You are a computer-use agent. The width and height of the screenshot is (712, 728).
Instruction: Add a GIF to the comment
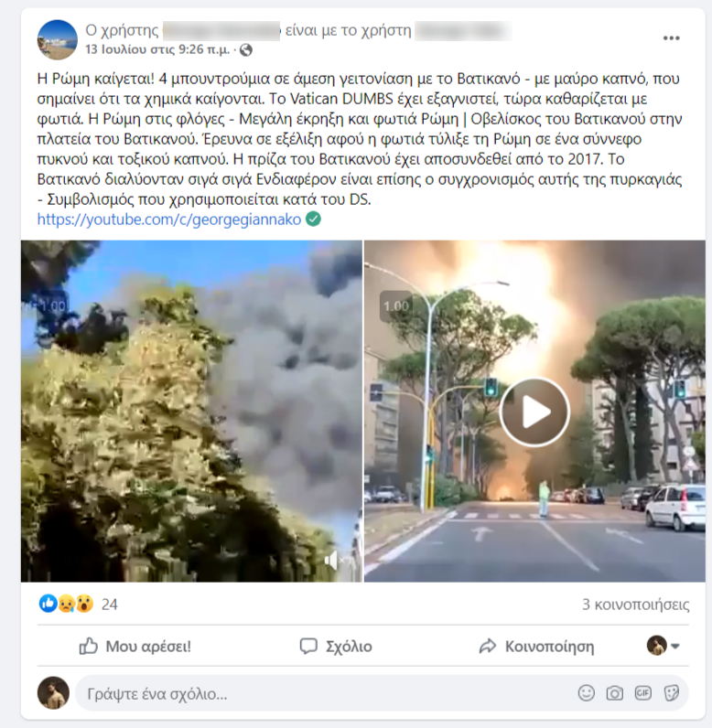642,693
